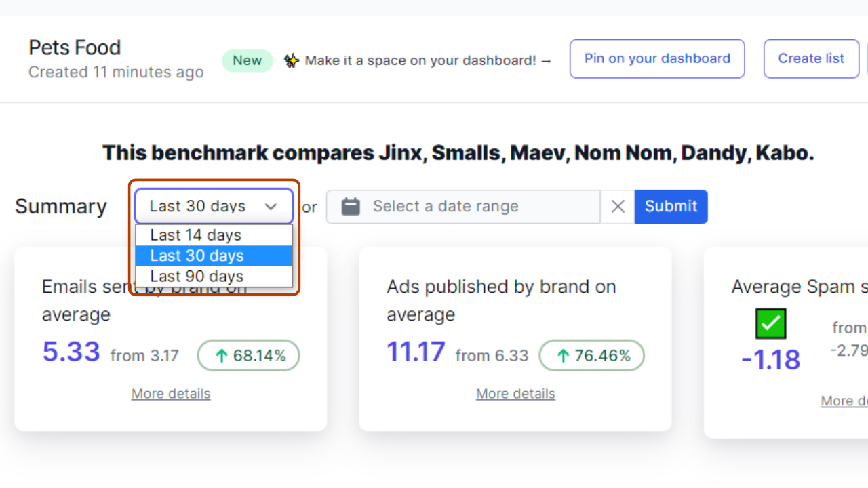Click the chevron arrow on period dropdown
868x488 pixels.
pyautogui.click(x=271, y=207)
